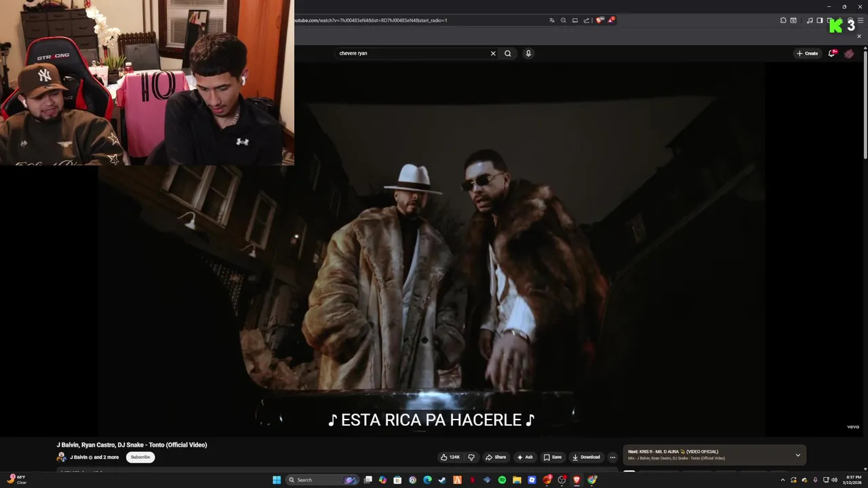Share the Tonto video
The height and width of the screenshot is (488, 868).
point(496,457)
